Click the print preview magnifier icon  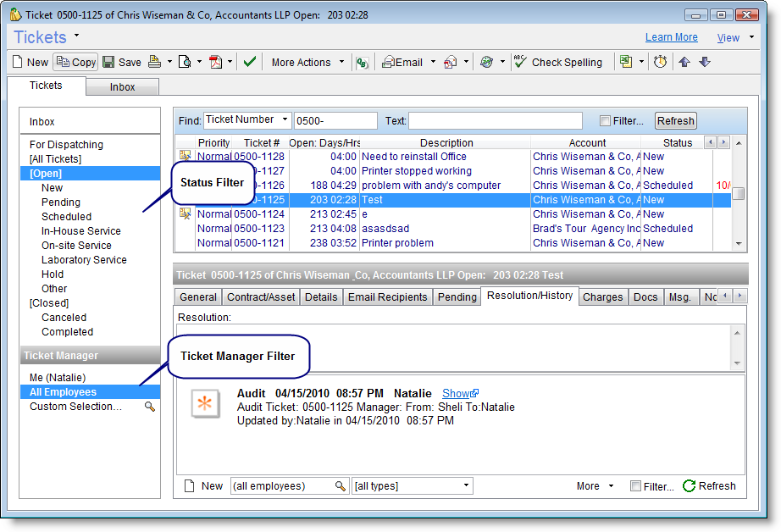click(x=185, y=62)
